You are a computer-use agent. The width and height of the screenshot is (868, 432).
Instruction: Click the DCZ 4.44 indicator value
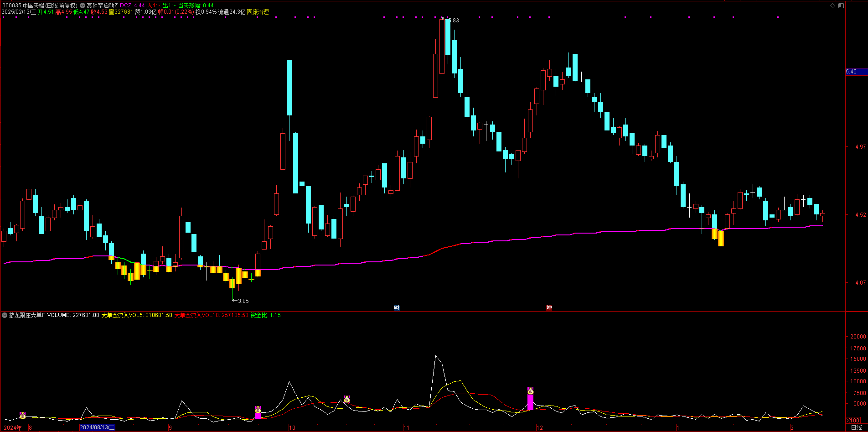click(132, 5)
